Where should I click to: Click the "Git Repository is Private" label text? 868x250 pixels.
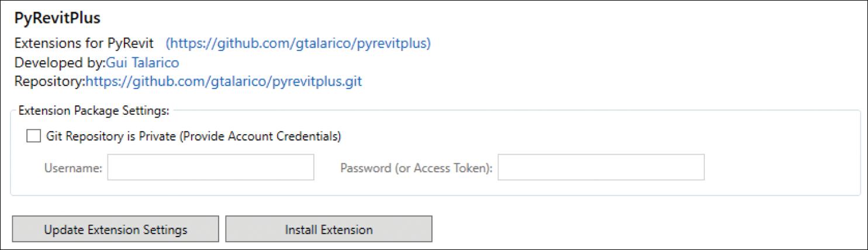click(110, 137)
